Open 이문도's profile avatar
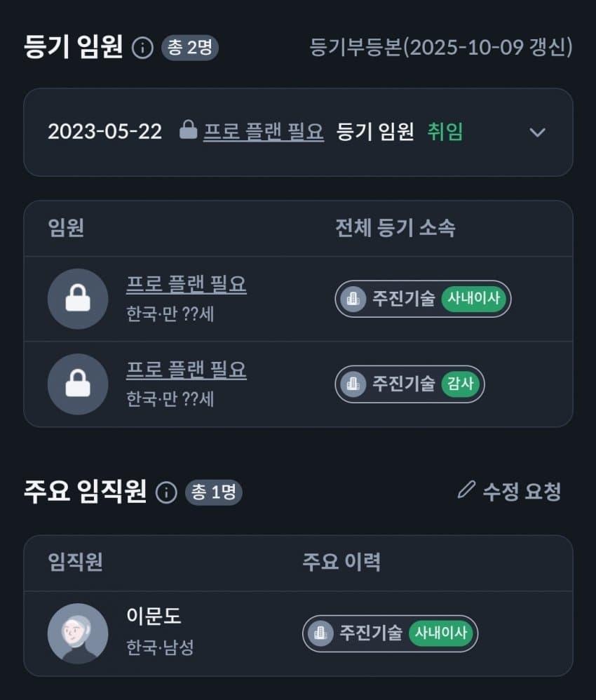Image resolution: width=596 pixels, height=700 pixels. click(78, 633)
